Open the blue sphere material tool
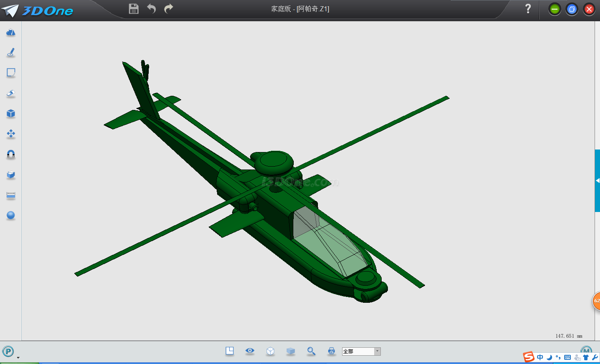Viewport: 600px width, 364px height. [11, 215]
